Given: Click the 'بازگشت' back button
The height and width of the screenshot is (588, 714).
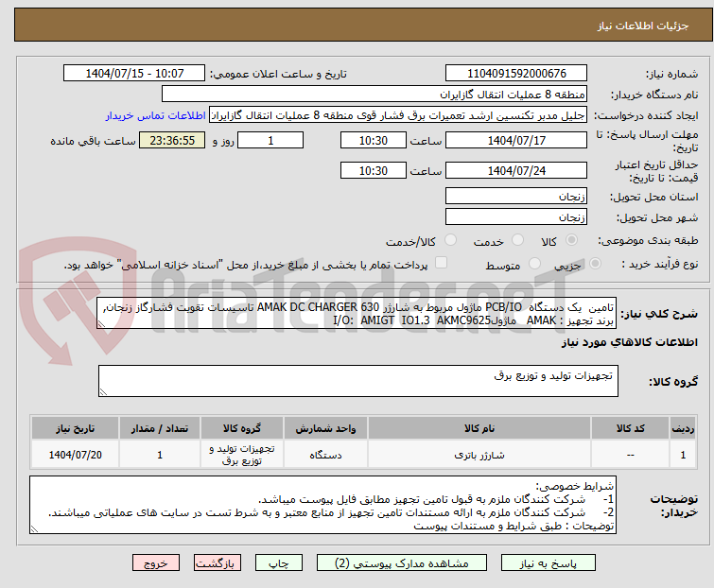Looking at the screenshot, I should coord(217,562).
